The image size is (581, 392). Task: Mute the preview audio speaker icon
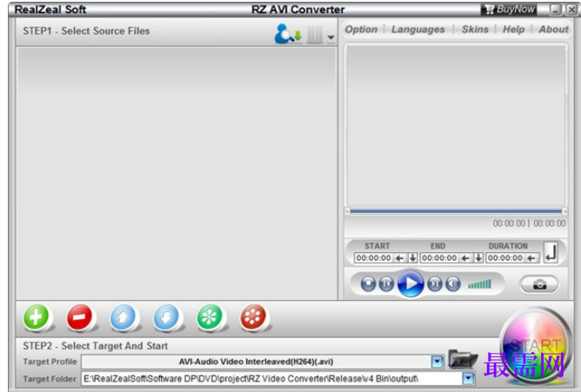[453, 284]
